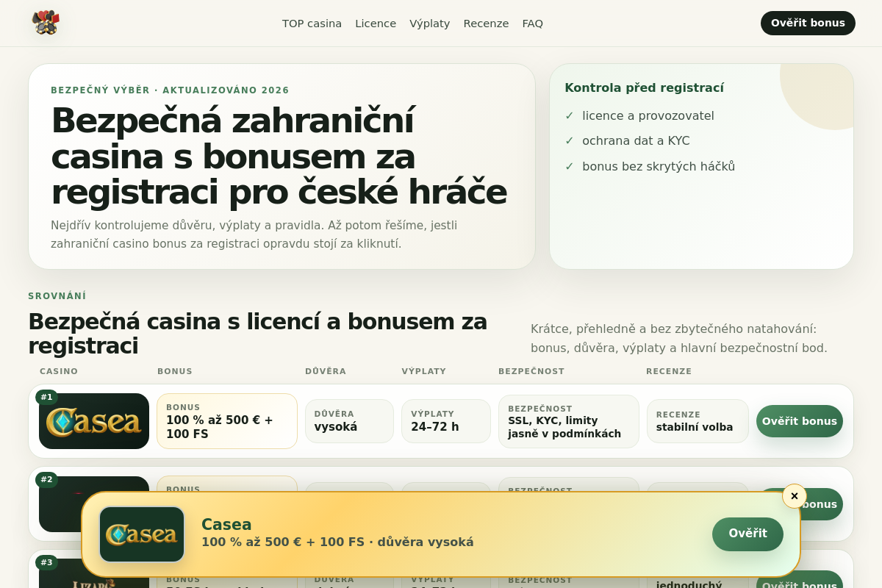The image size is (882, 588).
Task: Open FAQ navigation link
Action: [533, 24]
